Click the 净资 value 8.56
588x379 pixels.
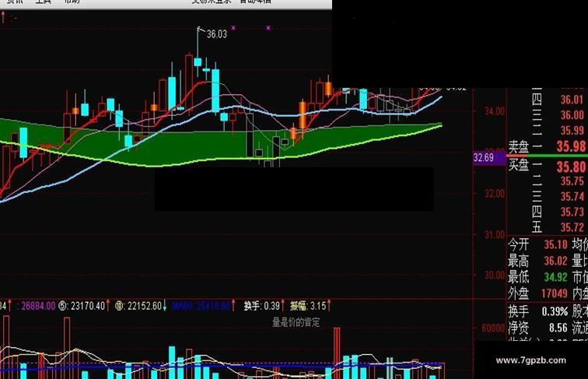point(558,328)
